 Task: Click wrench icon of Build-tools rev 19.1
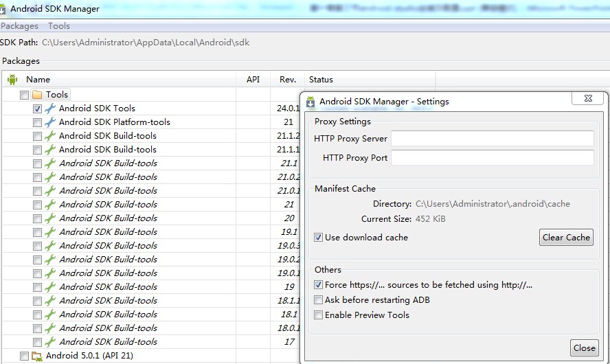pos(49,232)
